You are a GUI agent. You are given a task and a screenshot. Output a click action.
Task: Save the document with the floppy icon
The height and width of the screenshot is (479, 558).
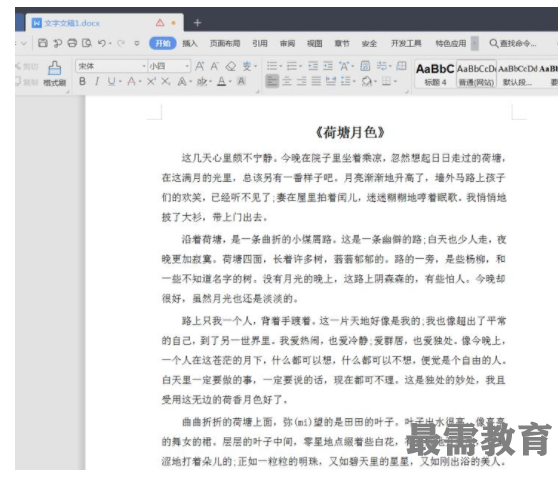[43, 43]
